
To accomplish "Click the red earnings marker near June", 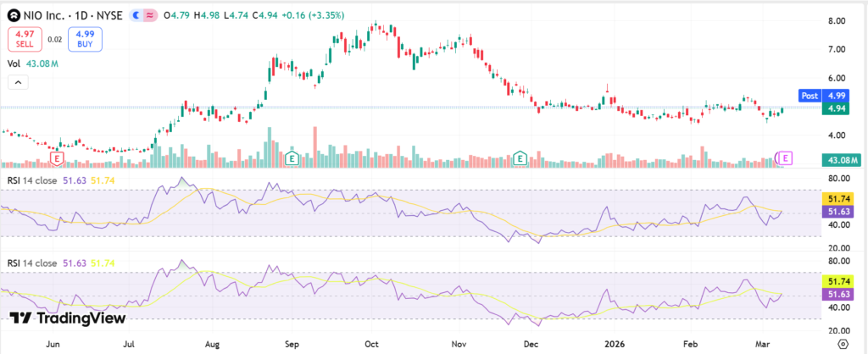I will pos(58,158).
